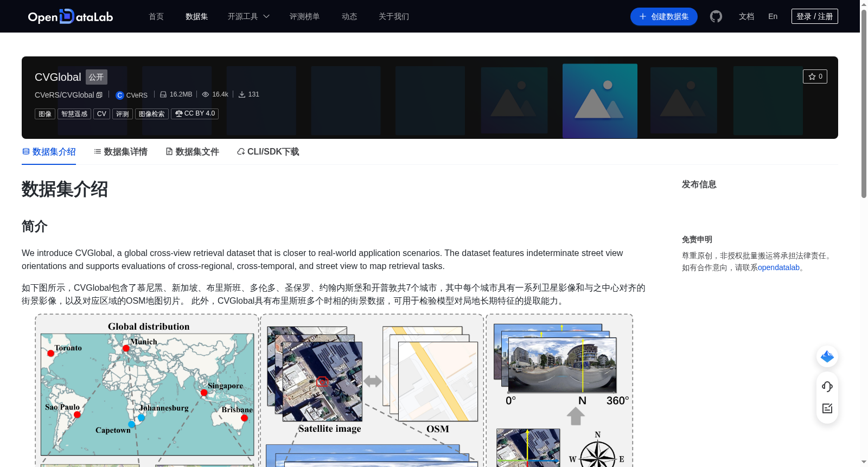Click the 图像 tag
This screenshot has height=467, width=868.
(x=45, y=114)
